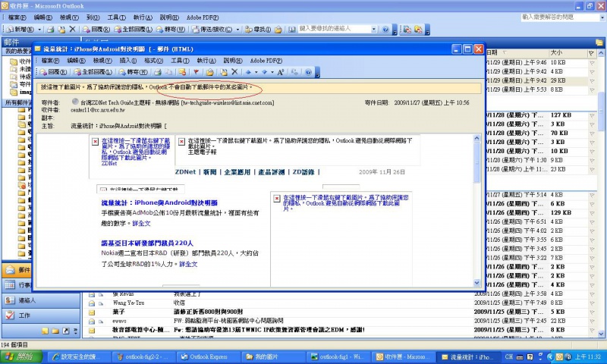Screen dimensions: 607x364
Task: Click the infobar to download blocked pictures
Action: (152, 87)
